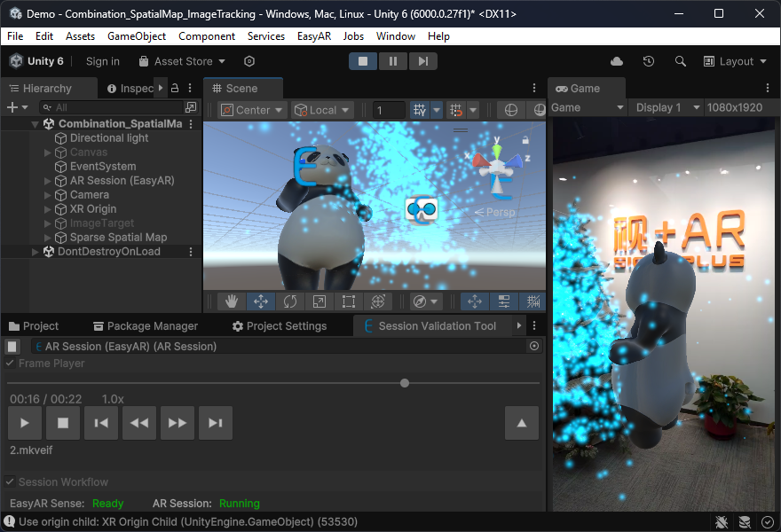Select the Scale tool in Scene toolbar
781x532 pixels.
pyautogui.click(x=319, y=301)
